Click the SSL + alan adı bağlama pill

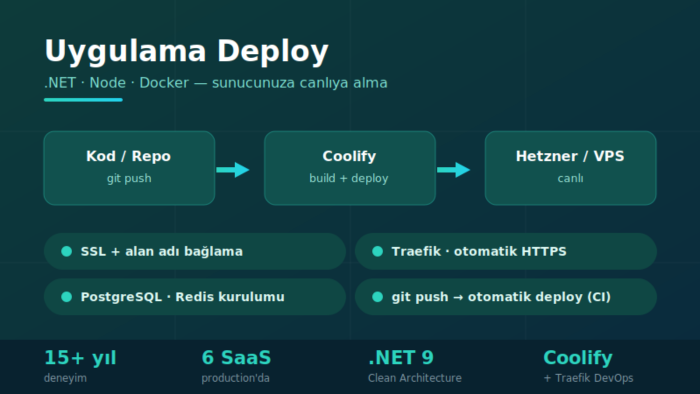coord(195,251)
